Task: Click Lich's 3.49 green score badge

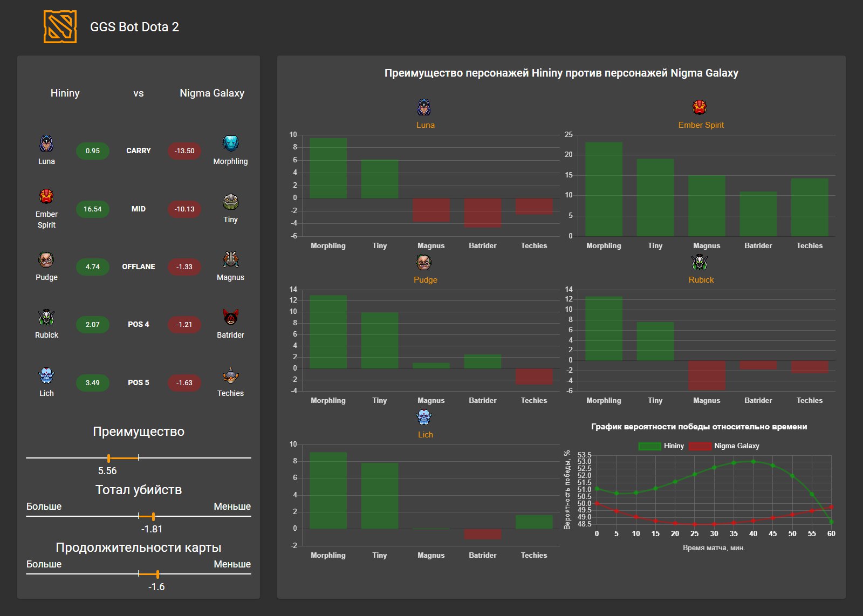Action: [x=93, y=383]
